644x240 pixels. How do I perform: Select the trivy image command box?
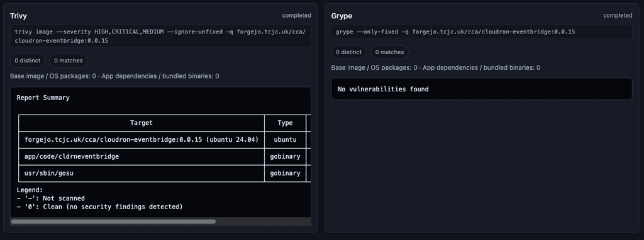[x=160, y=37]
